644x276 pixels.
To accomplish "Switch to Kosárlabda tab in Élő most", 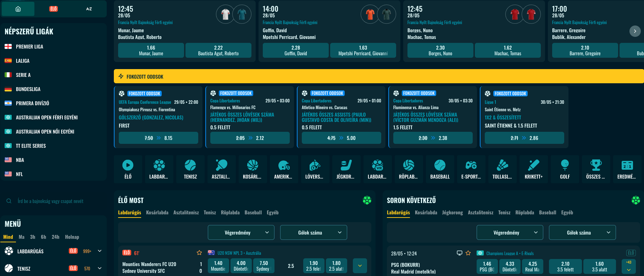I will [157, 213].
